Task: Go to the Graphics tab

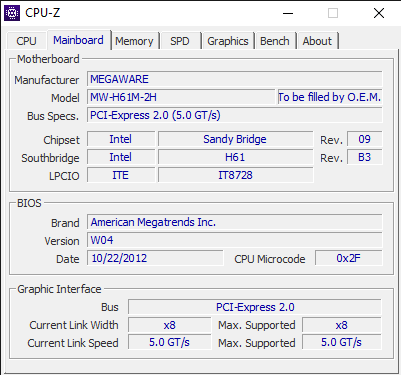Action: [x=228, y=41]
